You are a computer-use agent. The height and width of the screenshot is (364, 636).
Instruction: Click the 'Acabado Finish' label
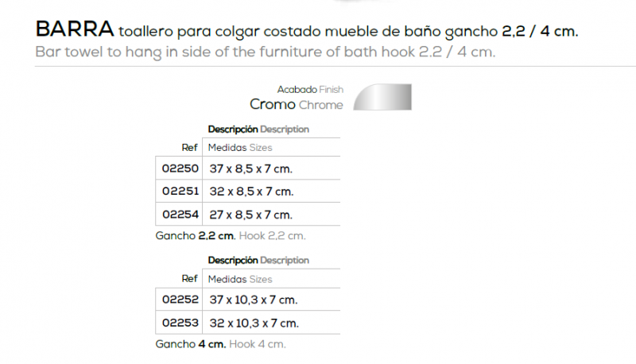pyautogui.click(x=310, y=89)
